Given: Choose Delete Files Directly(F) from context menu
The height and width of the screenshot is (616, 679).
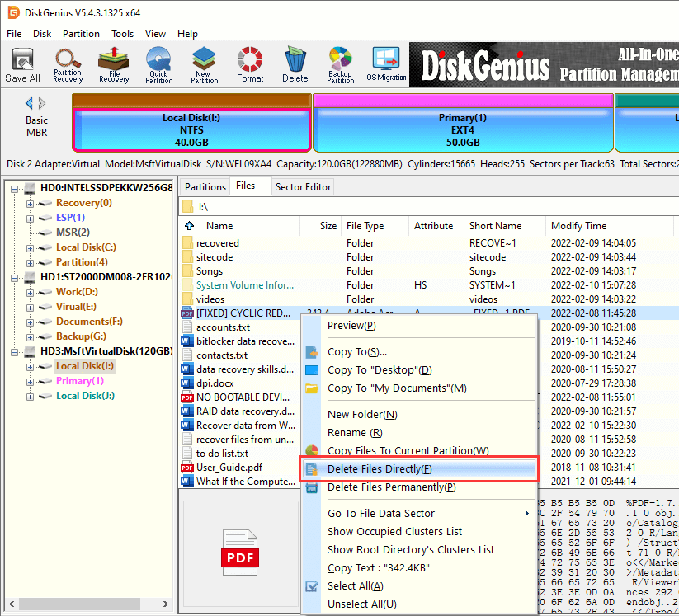Looking at the screenshot, I should point(419,469).
